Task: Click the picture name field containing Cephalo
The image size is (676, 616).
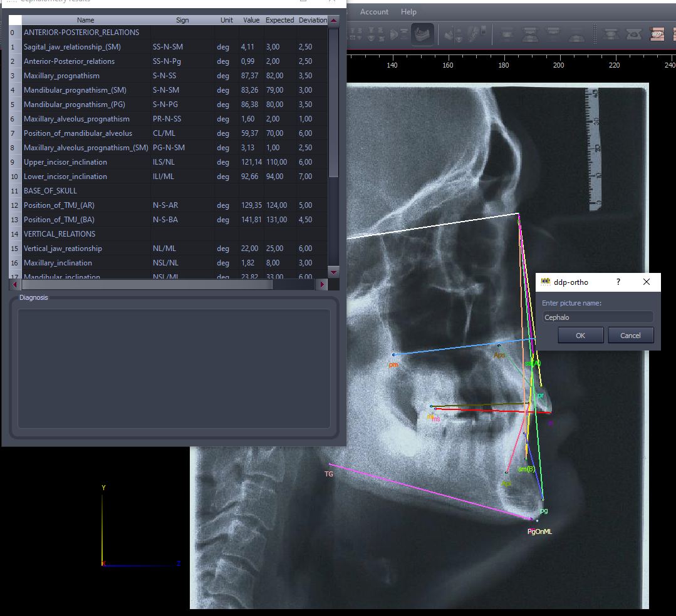Action: pos(598,317)
